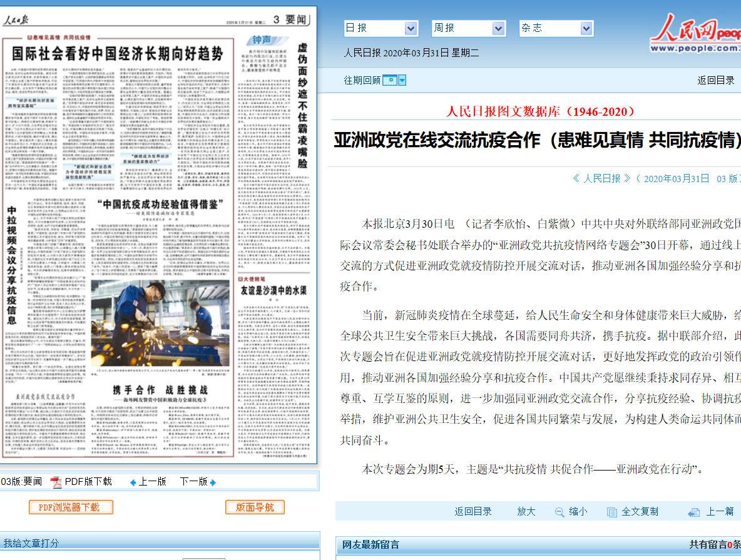741x560 pixels.
Task: Click the 上一篇 previous article icon
Action: 693,512
